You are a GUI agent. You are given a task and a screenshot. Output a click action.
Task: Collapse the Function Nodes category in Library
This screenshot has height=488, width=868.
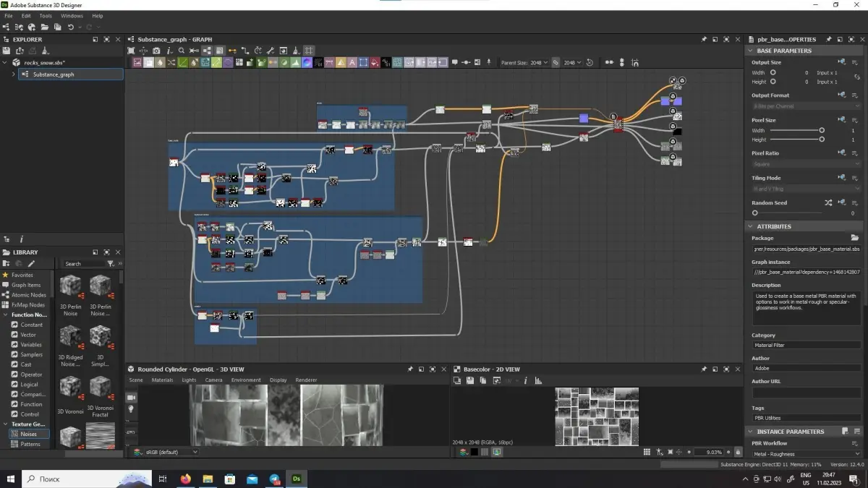[6, 315]
